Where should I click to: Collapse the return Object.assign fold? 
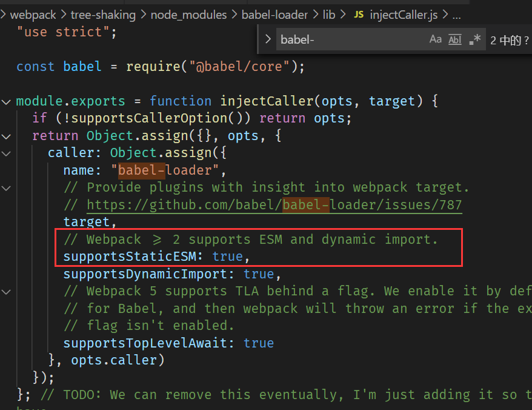[6, 136]
